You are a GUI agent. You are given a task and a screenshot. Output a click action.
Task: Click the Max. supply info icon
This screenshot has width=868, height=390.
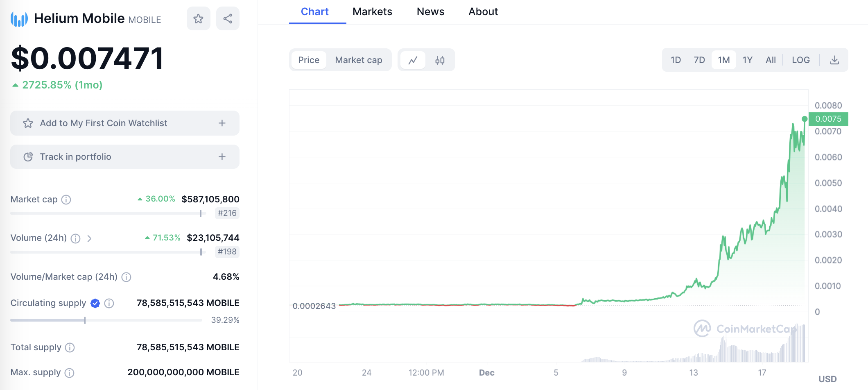coord(70,373)
